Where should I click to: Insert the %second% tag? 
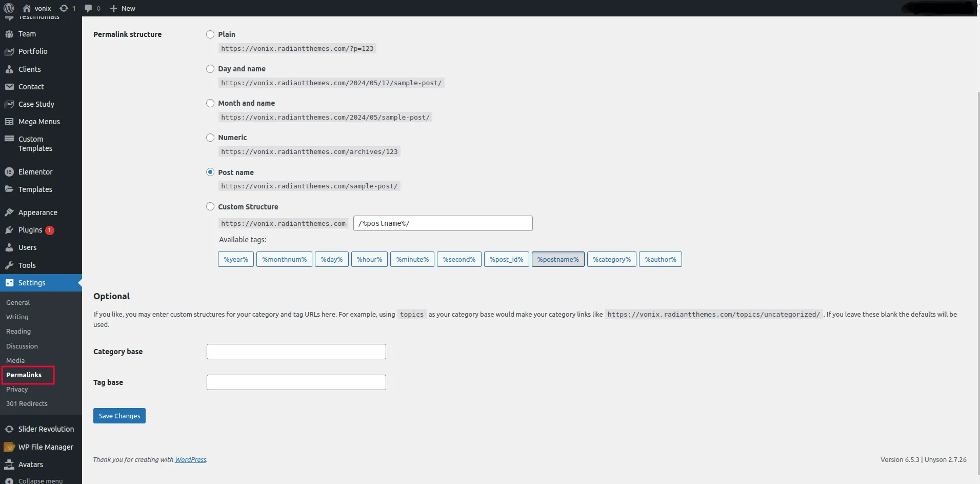click(459, 259)
